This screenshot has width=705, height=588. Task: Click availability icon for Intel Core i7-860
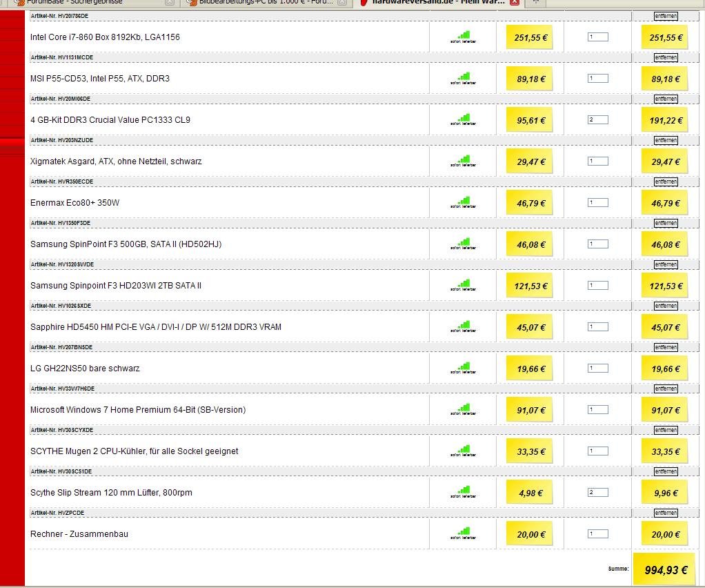463,37
